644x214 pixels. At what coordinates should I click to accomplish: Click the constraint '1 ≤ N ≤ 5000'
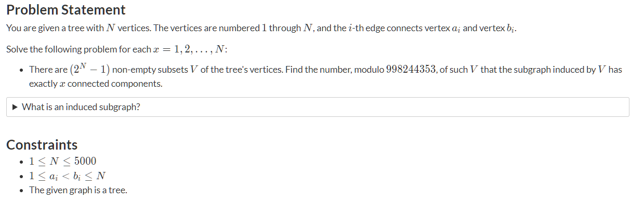click(x=63, y=161)
